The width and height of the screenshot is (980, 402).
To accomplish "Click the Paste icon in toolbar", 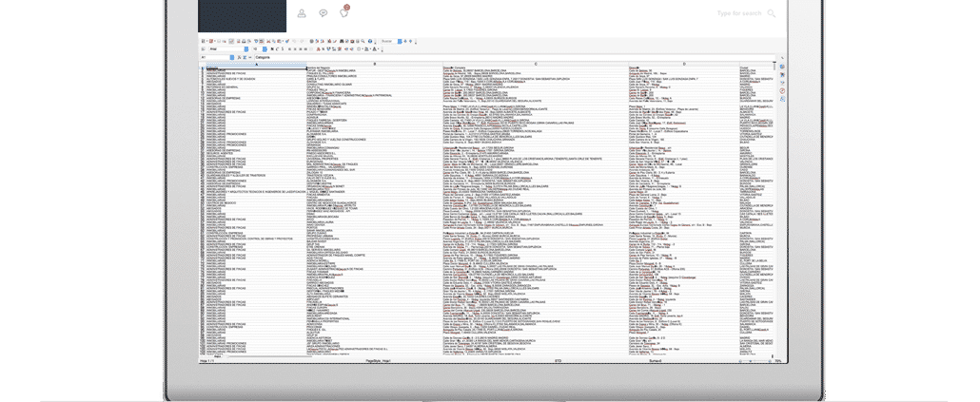I will point(279,41).
